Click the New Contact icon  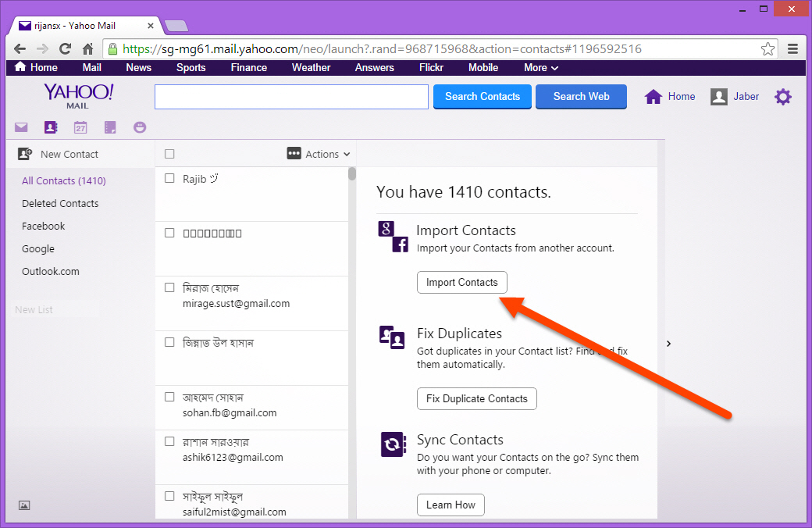tap(24, 154)
